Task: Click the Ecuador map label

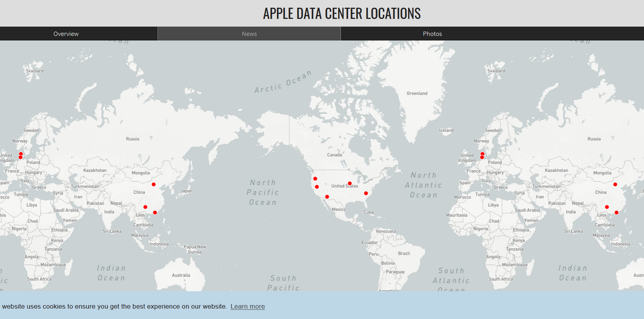Action: [x=370, y=242]
